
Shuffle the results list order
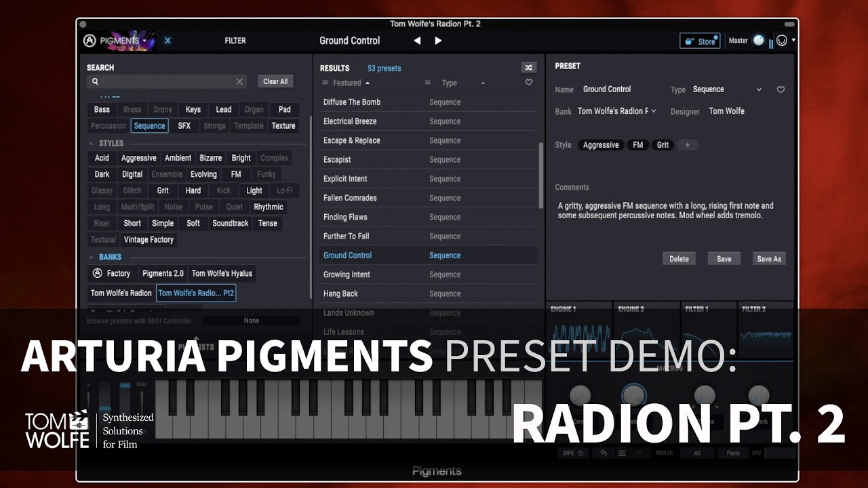(x=529, y=67)
